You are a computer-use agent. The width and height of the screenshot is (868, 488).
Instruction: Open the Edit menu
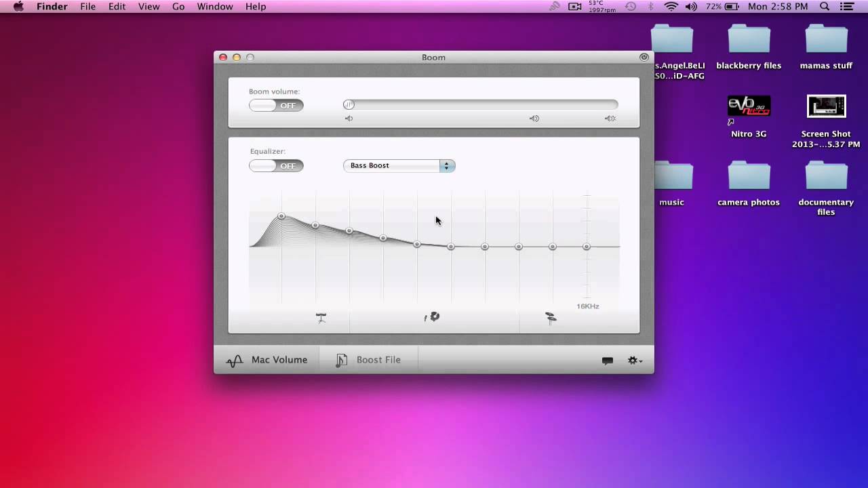(x=117, y=7)
